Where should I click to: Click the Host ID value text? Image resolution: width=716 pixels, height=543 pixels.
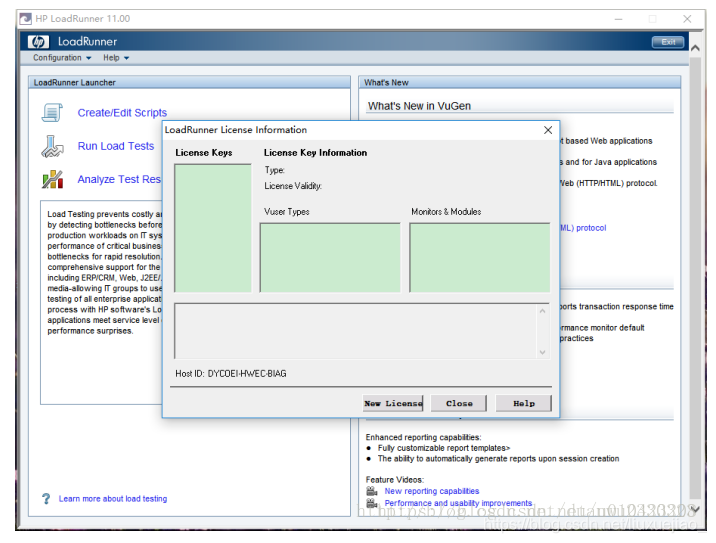pyautogui.click(x=247, y=374)
